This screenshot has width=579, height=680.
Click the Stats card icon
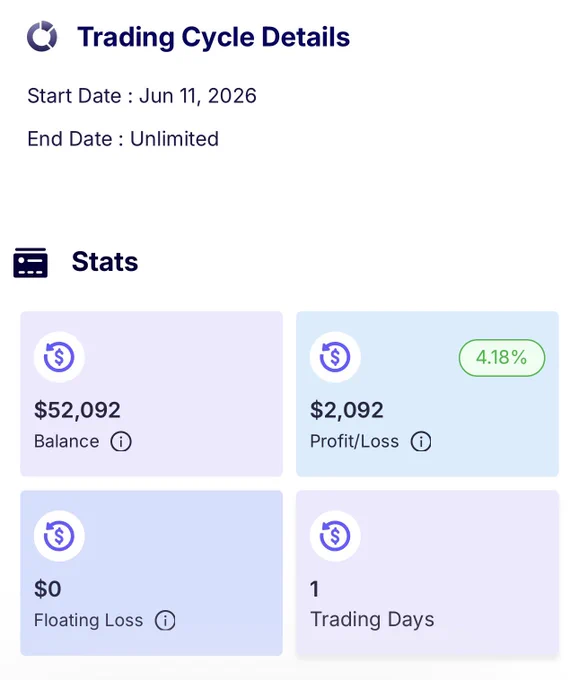pyautogui.click(x=30, y=262)
